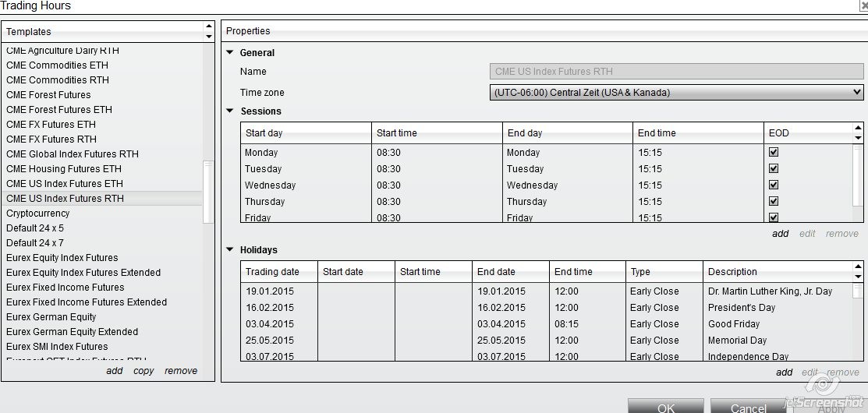This screenshot has height=413, width=868.
Task: Select CME Forest Futures ETH template
Action: [59, 109]
